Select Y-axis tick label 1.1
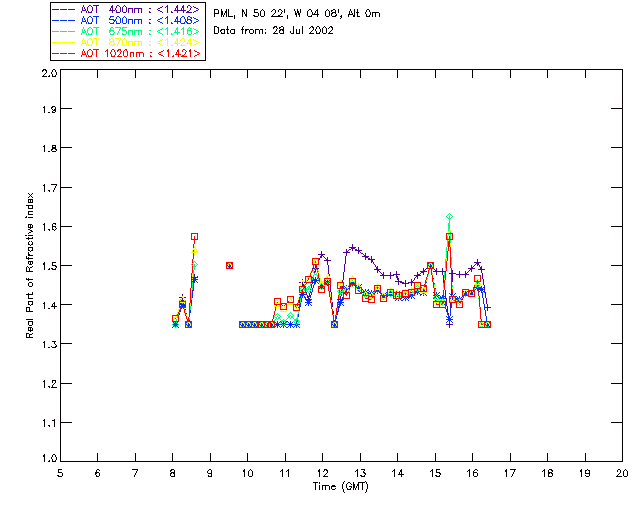This screenshot has height=512, width=640. point(49,423)
